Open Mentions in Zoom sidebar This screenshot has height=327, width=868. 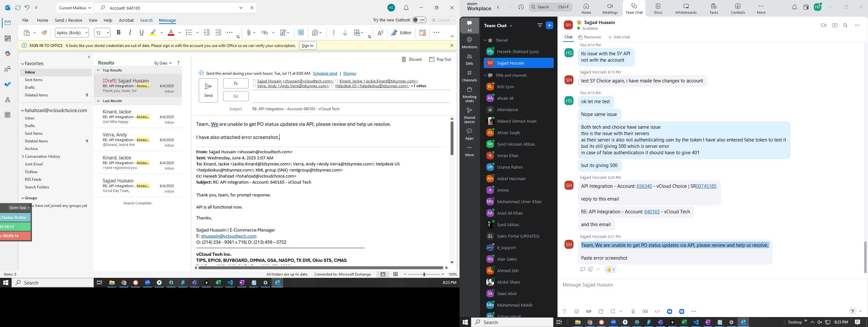click(x=469, y=43)
